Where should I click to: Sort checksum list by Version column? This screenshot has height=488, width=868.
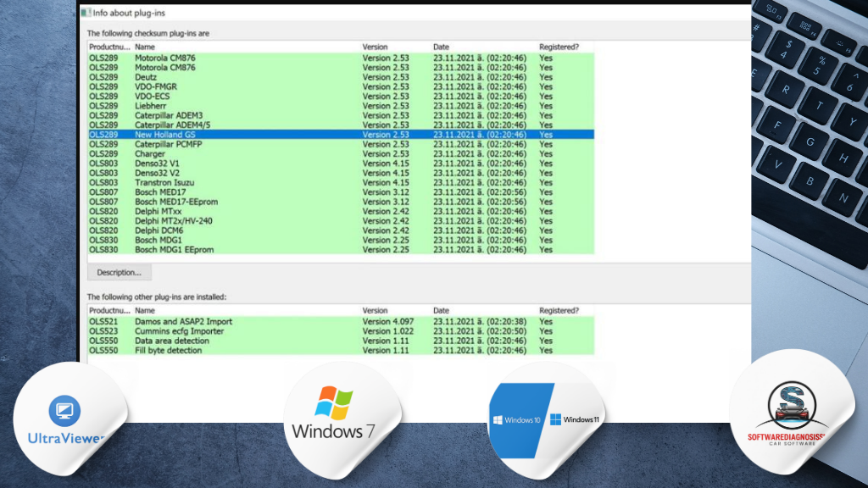point(376,47)
